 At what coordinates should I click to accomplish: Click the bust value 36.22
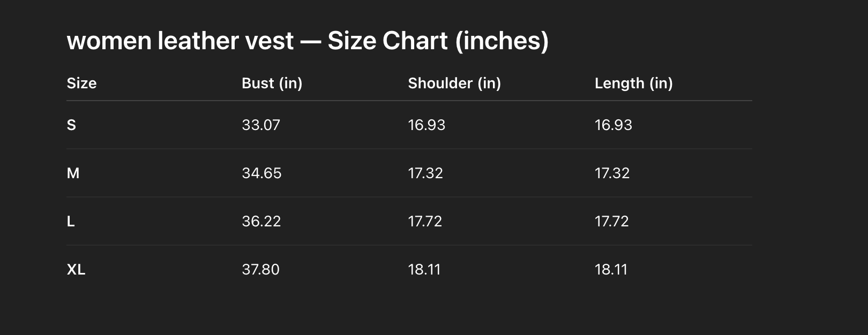(x=261, y=222)
